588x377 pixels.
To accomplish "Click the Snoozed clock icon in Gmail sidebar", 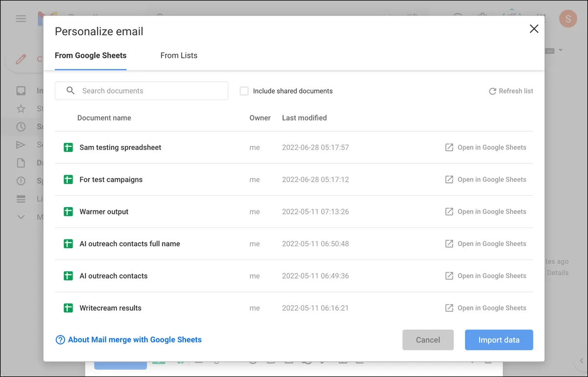I will pyautogui.click(x=21, y=127).
